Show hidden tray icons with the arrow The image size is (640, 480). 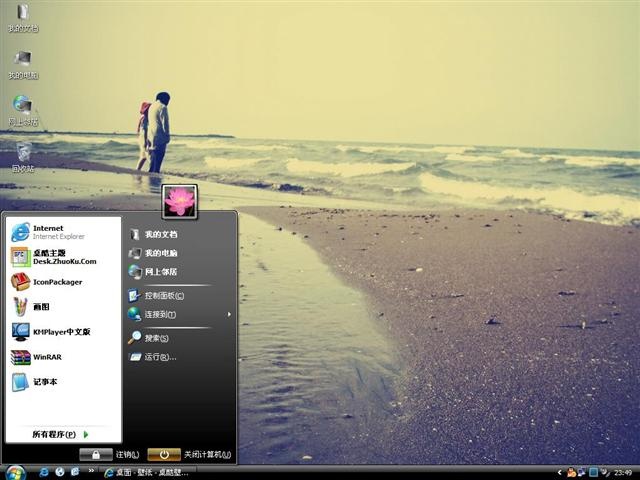560,473
